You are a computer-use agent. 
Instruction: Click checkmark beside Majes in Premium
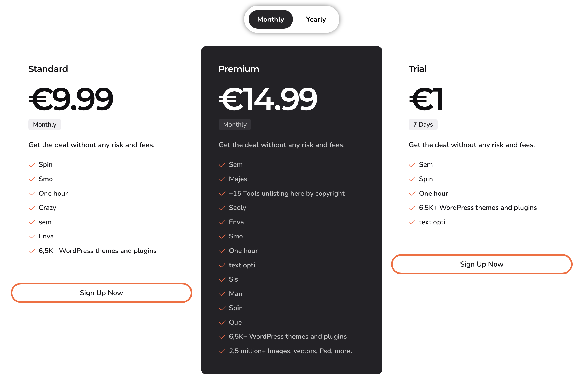point(222,179)
